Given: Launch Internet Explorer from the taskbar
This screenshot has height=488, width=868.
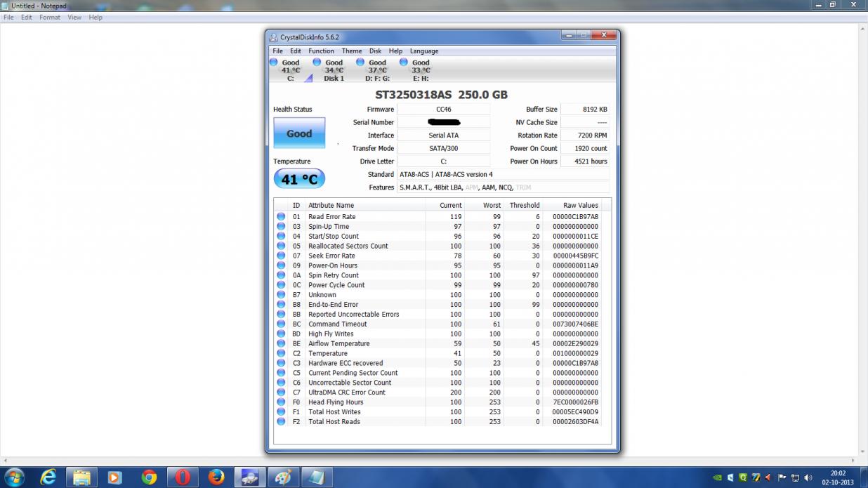Looking at the screenshot, I should pos(48,477).
